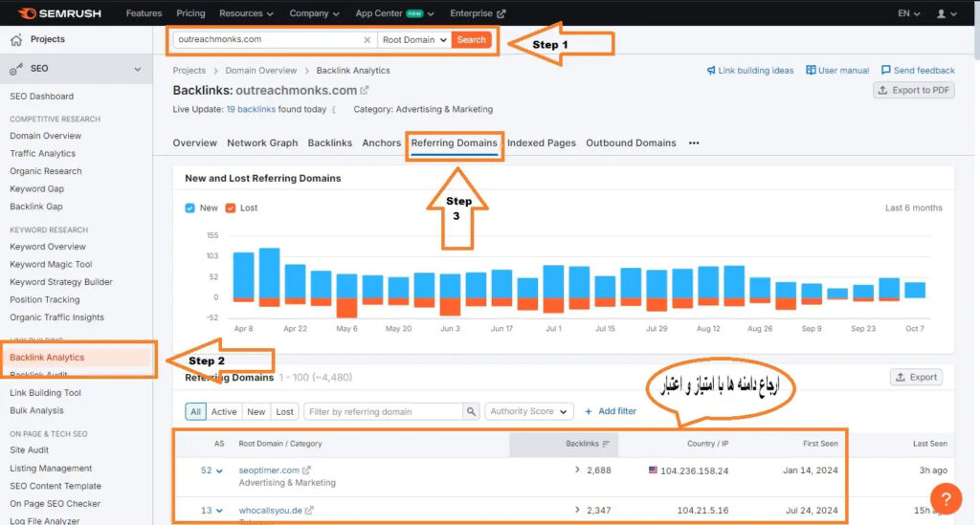Expand the Company menu
The height and width of the screenshot is (525, 980).
click(x=314, y=13)
